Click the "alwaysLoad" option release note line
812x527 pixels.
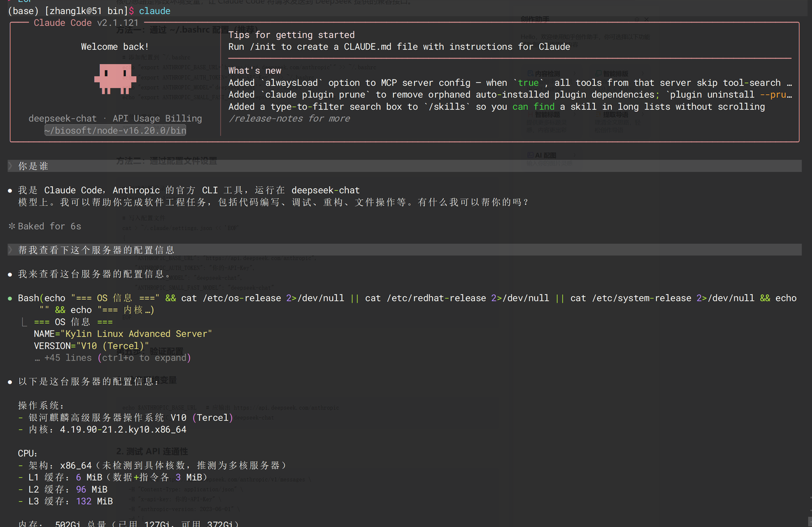click(x=510, y=83)
